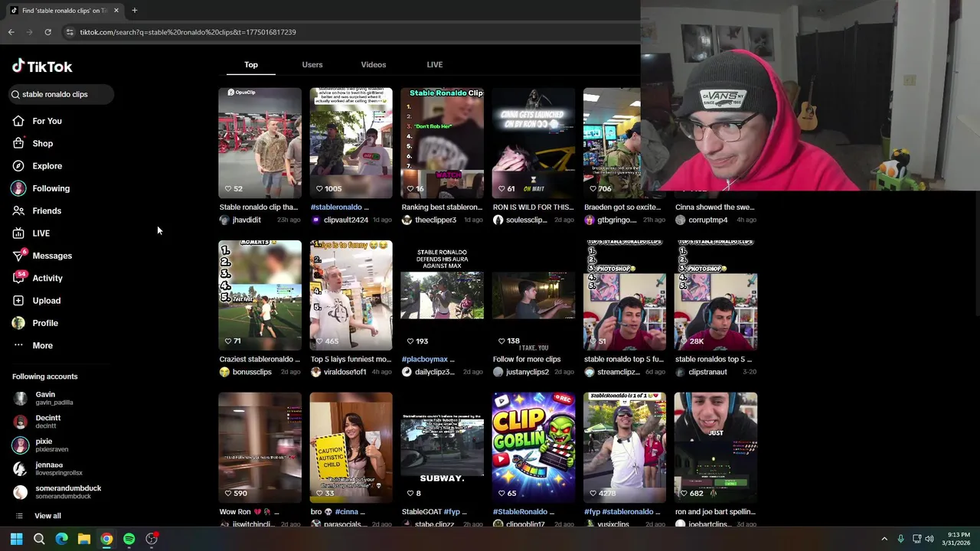Switch to Chrome on the taskbar

coord(106,539)
